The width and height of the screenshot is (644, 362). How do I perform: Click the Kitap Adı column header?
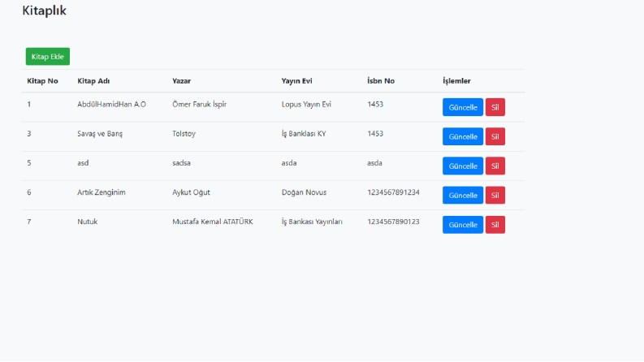93,81
